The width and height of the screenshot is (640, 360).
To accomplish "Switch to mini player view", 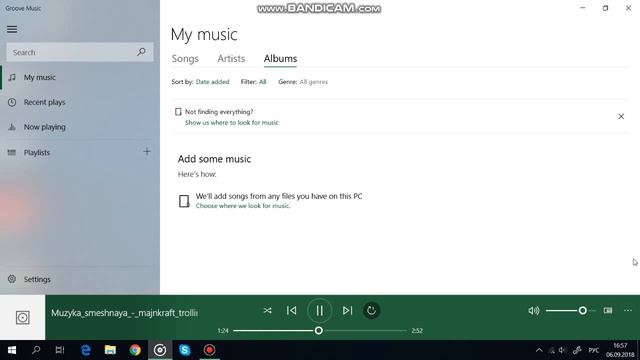I will 608,311.
